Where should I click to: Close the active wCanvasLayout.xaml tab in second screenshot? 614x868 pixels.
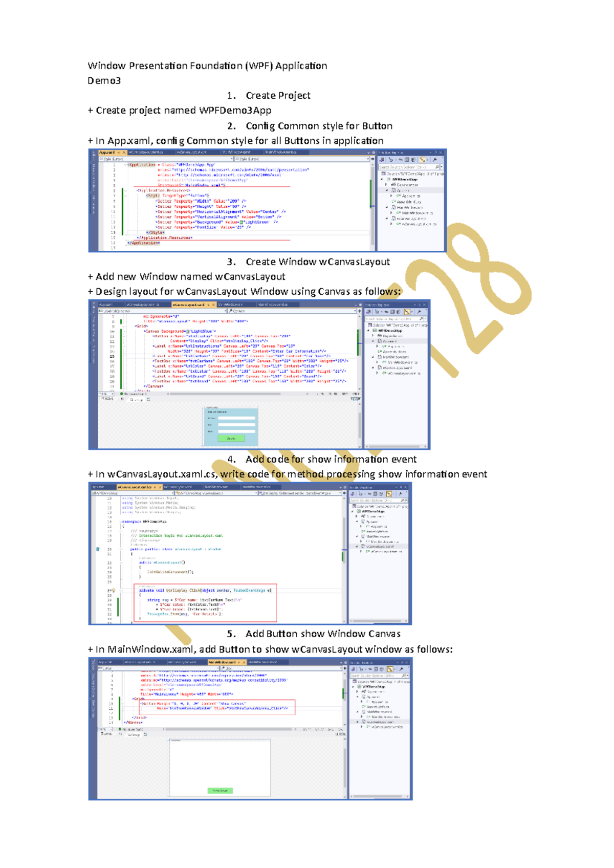[x=214, y=305]
